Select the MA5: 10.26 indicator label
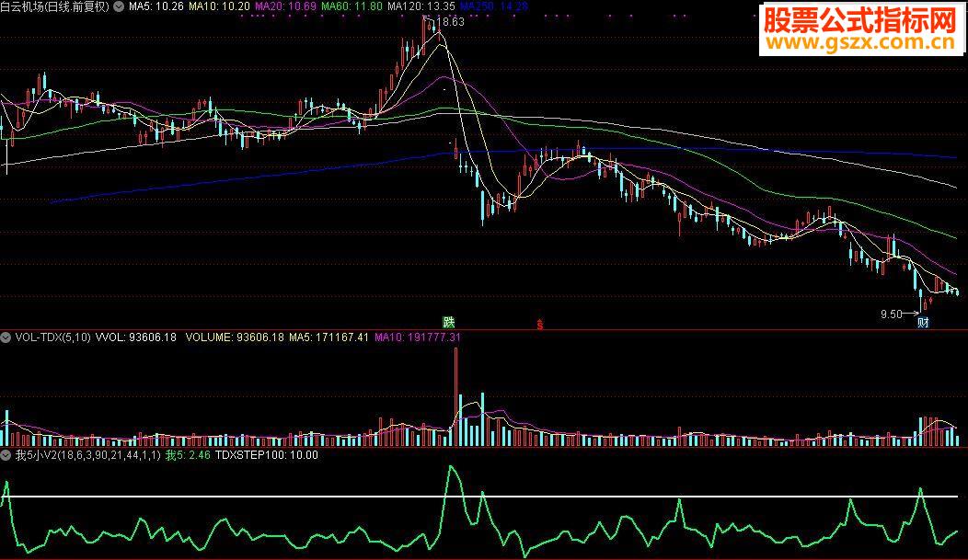 pos(156,6)
